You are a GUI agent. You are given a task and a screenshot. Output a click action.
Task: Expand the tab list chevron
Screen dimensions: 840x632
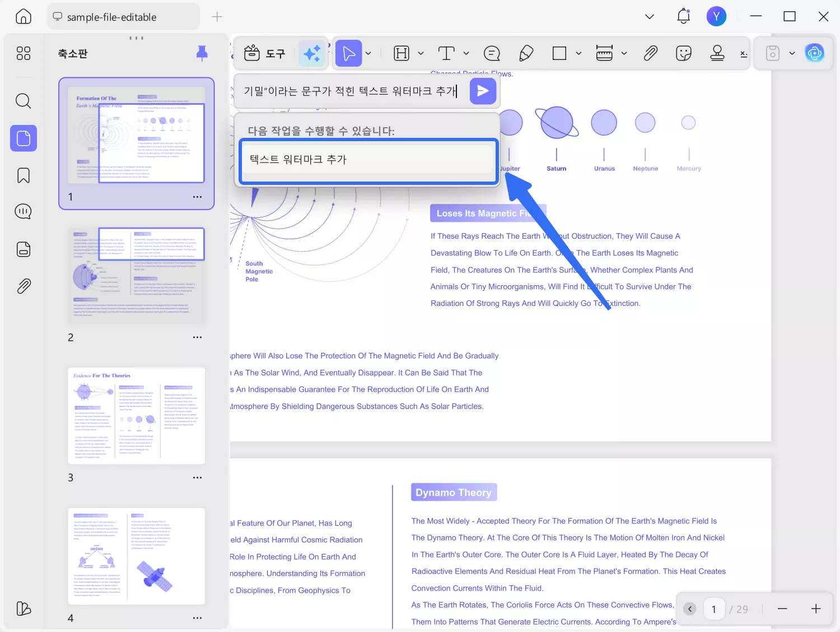[x=650, y=17]
